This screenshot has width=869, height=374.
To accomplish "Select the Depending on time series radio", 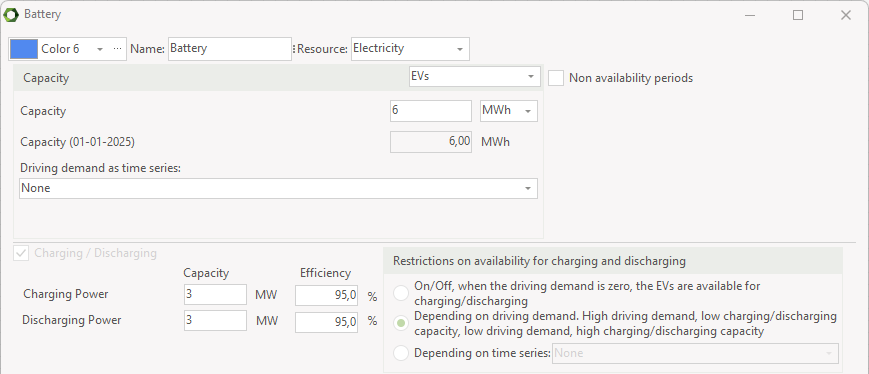I will click(x=401, y=353).
